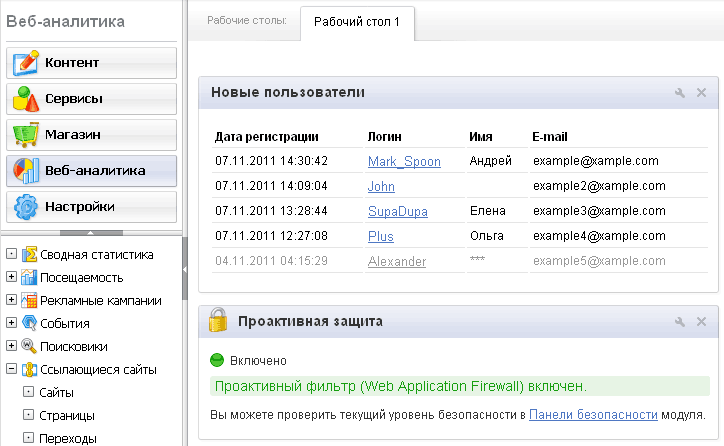Select Страницы under Ссылающиеся сайты
This screenshot has width=724, height=446.
(66, 416)
